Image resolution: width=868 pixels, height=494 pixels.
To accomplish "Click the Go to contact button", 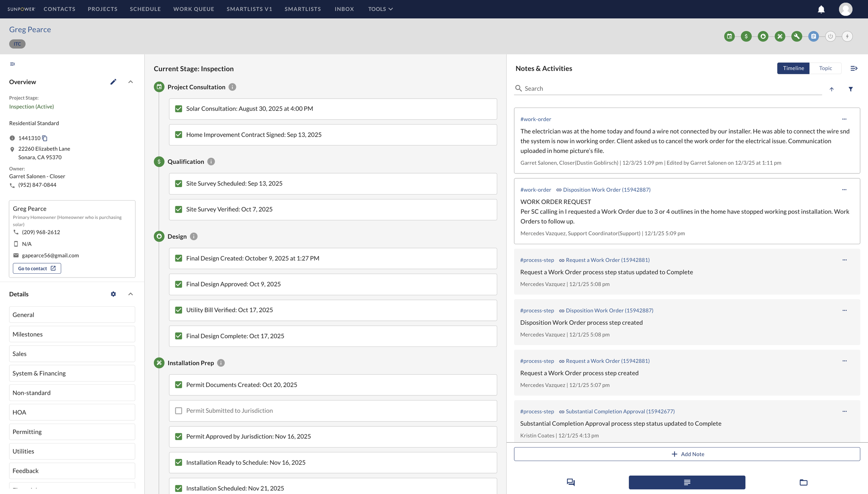I will (36, 268).
